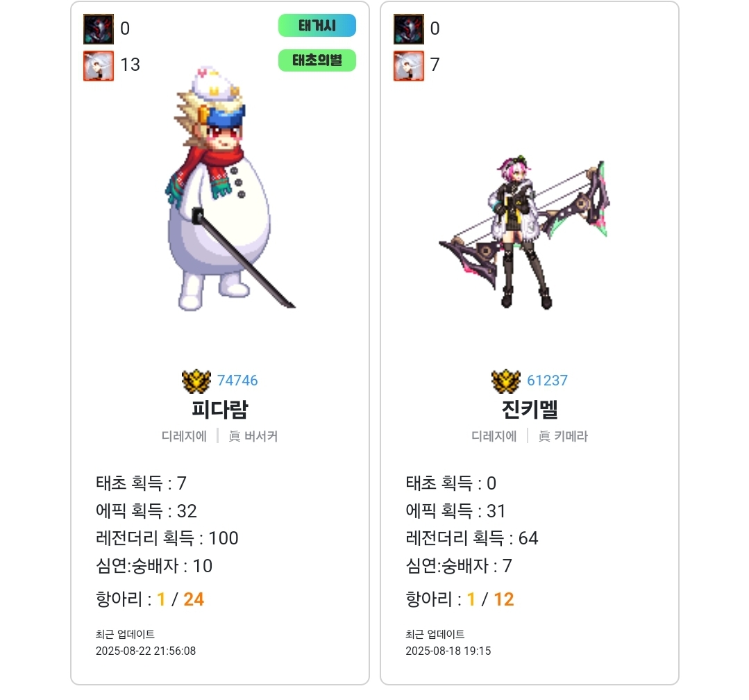
Task: Click the gold rank emblem next to 61237
Action: [506, 381]
